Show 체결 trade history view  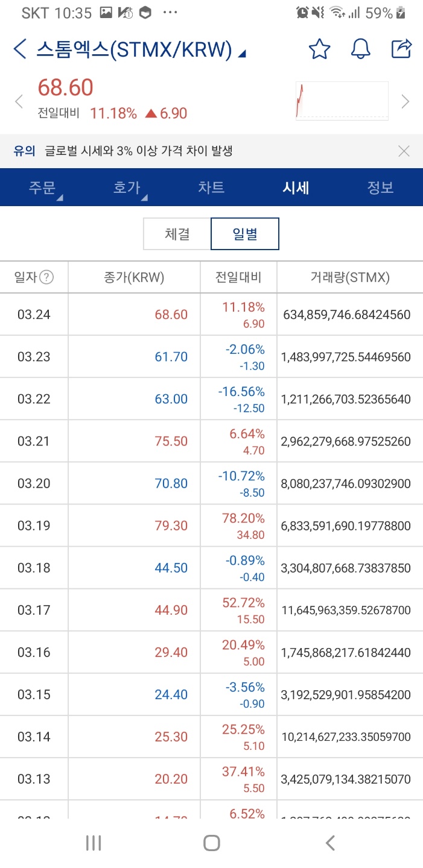click(x=177, y=234)
